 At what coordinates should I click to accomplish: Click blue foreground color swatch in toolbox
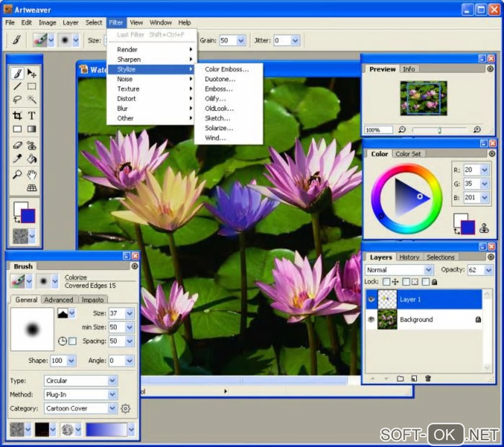[x=28, y=216]
